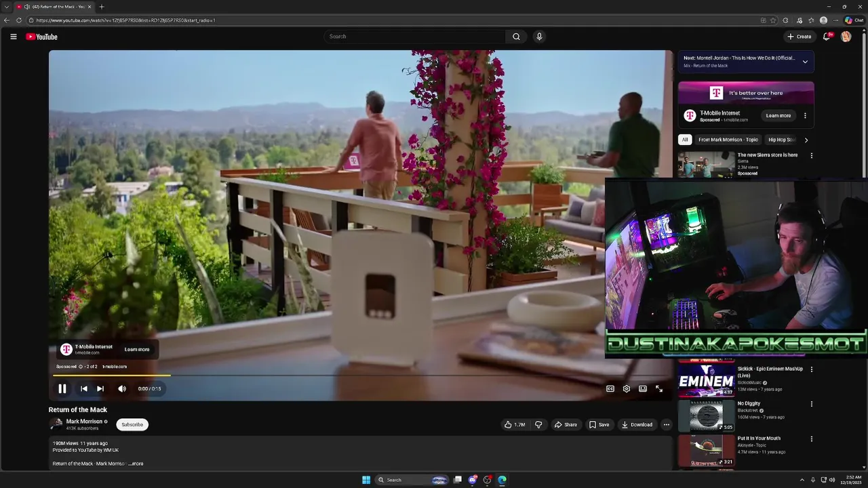
Task: Toggle closed captions on the player
Action: (x=610, y=388)
